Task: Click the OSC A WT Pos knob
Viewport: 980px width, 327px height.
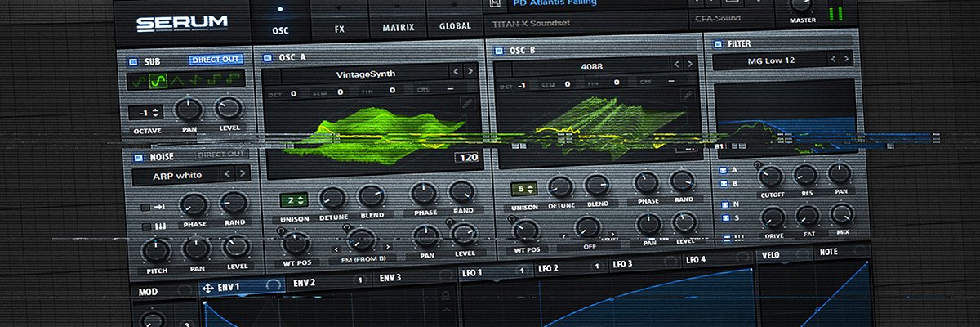Action: 295,243
